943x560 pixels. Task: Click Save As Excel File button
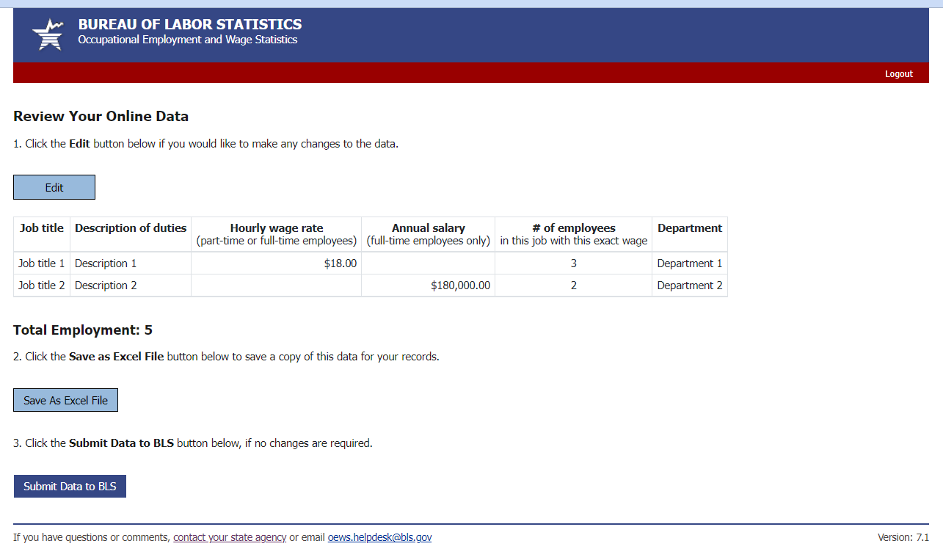65,401
